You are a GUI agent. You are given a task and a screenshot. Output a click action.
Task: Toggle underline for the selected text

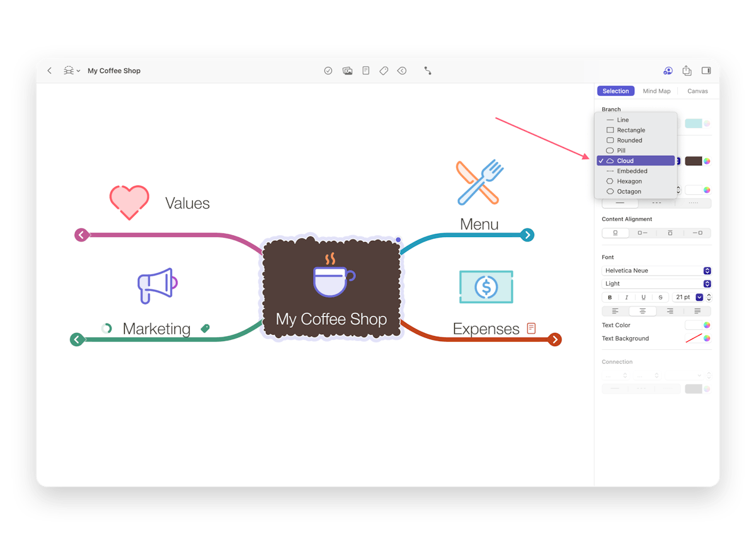coord(643,297)
